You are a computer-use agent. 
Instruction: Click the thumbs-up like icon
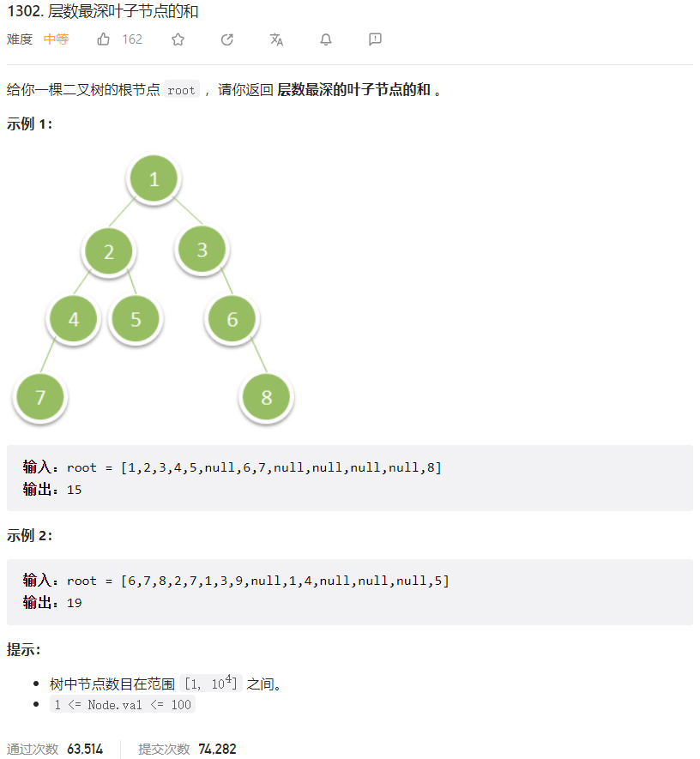tap(103, 39)
